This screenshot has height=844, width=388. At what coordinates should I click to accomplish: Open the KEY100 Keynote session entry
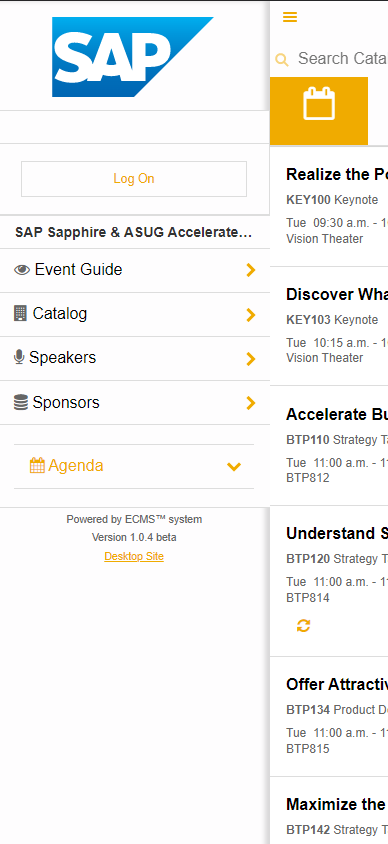[x=329, y=206]
